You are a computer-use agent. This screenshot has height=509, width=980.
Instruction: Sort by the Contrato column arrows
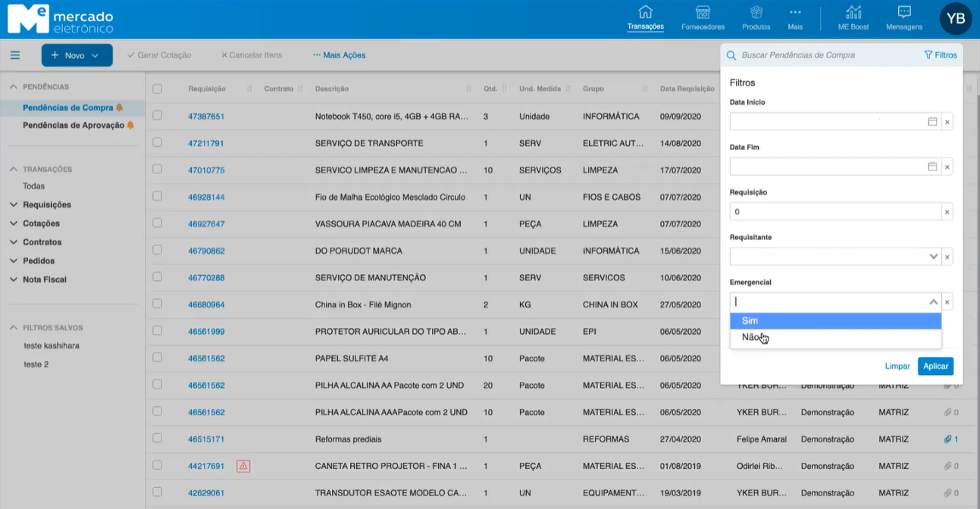click(300, 89)
